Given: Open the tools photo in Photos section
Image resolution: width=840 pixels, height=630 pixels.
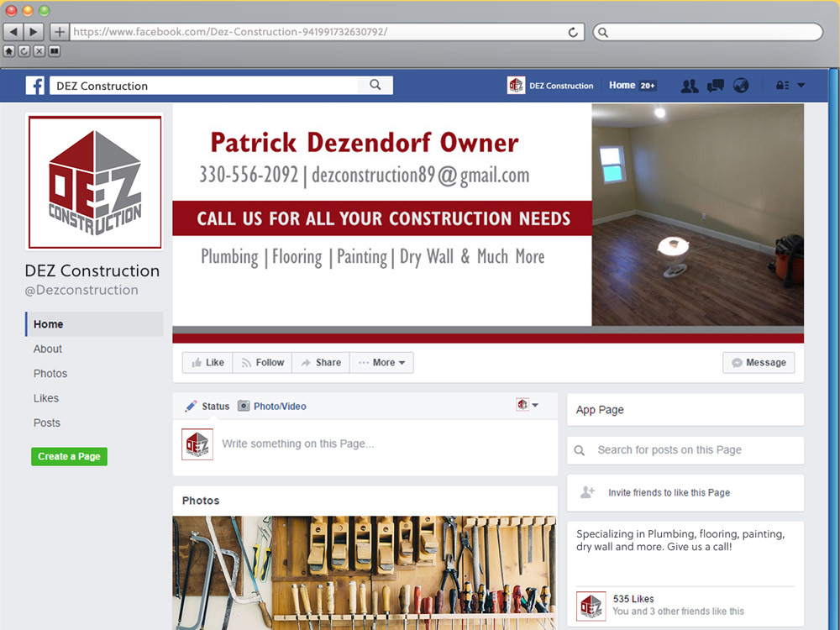Looking at the screenshot, I should pyautogui.click(x=365, y=573).
